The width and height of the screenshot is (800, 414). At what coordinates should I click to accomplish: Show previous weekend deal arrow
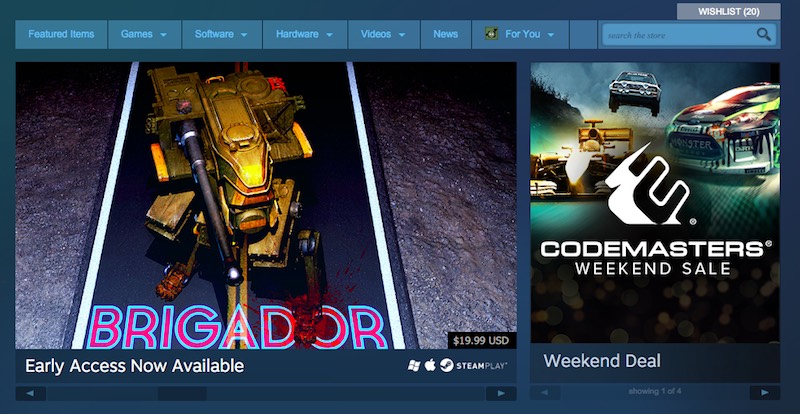coord(545,393)
